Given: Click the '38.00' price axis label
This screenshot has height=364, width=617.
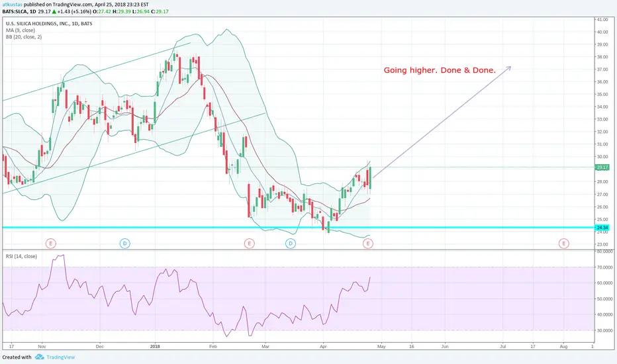Looking at the screenshot, I should click(602, 57).
